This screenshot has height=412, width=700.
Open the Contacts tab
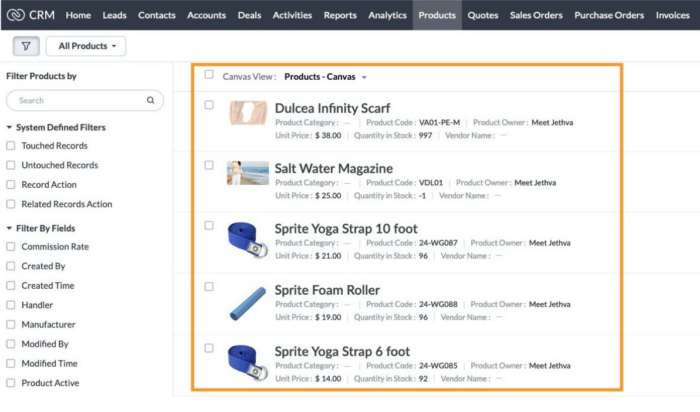157,15
